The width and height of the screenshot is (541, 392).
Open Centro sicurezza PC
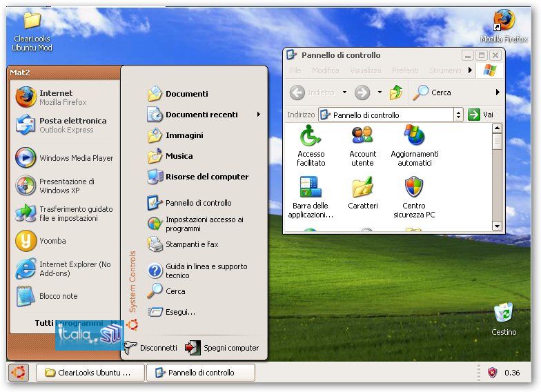414,197
